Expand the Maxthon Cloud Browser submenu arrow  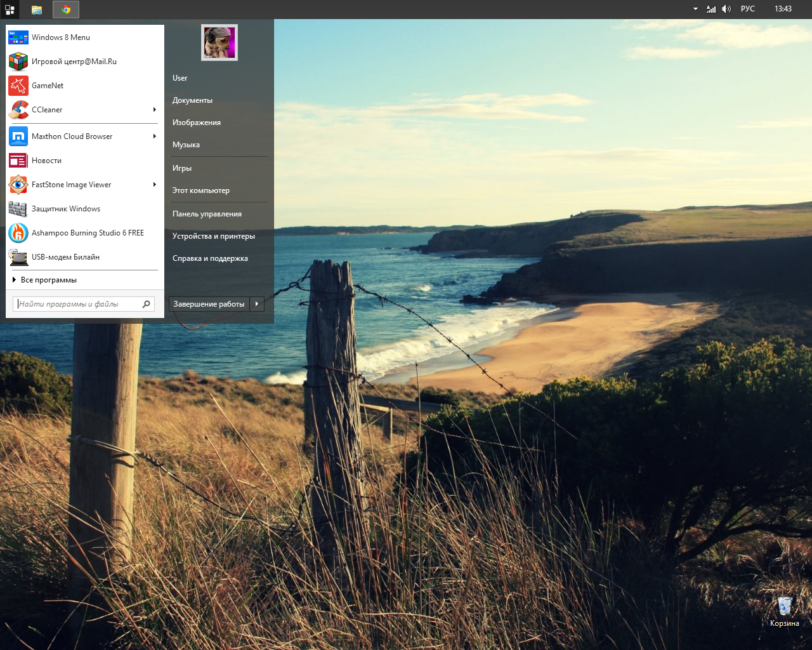154,136
